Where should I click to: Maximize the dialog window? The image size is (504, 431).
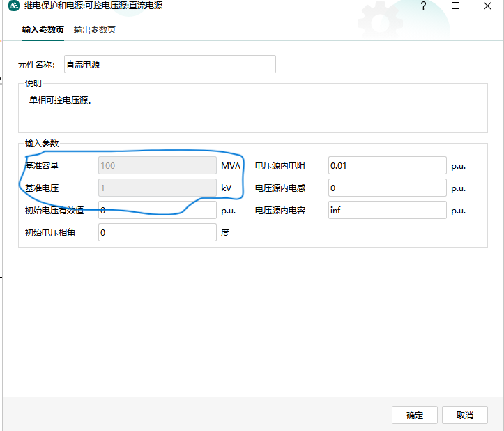[x=455, y=6]
